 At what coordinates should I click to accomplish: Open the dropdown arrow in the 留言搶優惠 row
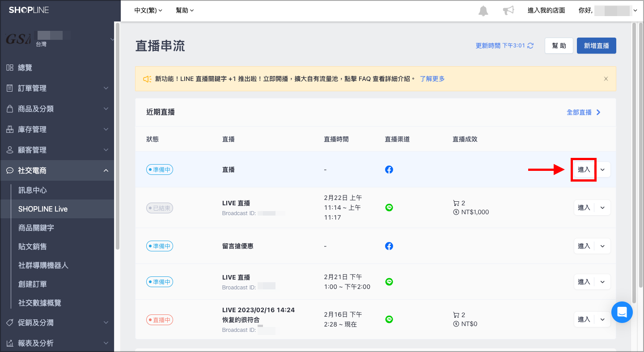click(x=602, y=246)
